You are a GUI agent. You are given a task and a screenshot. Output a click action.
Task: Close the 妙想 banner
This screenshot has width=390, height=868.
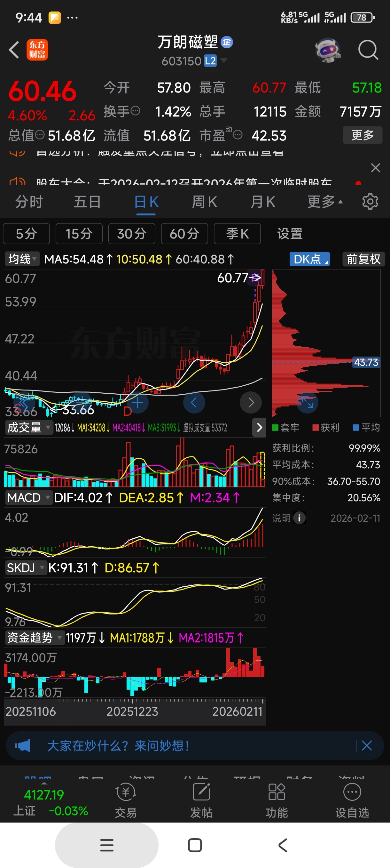coord(366,746)
